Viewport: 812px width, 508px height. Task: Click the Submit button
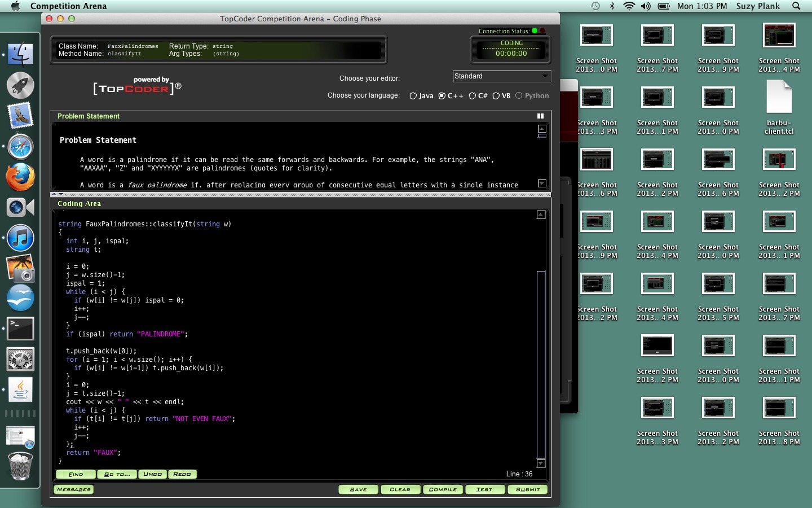527,489
